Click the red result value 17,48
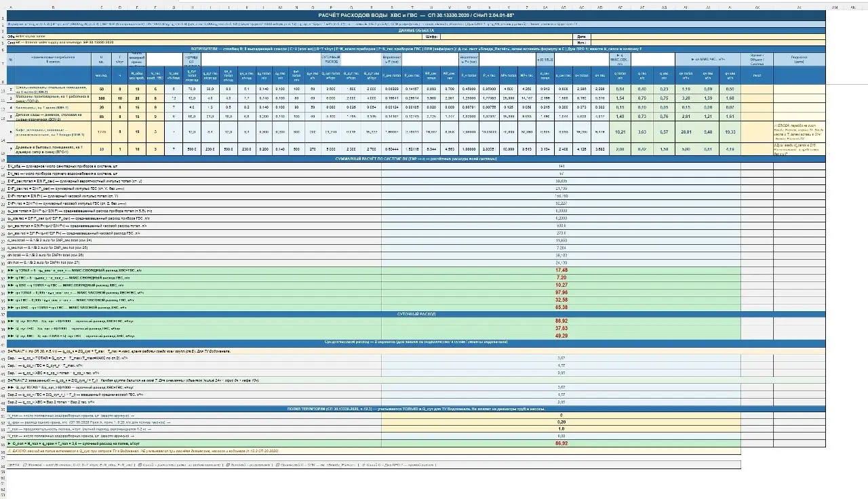The image size is (868, 499). [x=561, y=271]
